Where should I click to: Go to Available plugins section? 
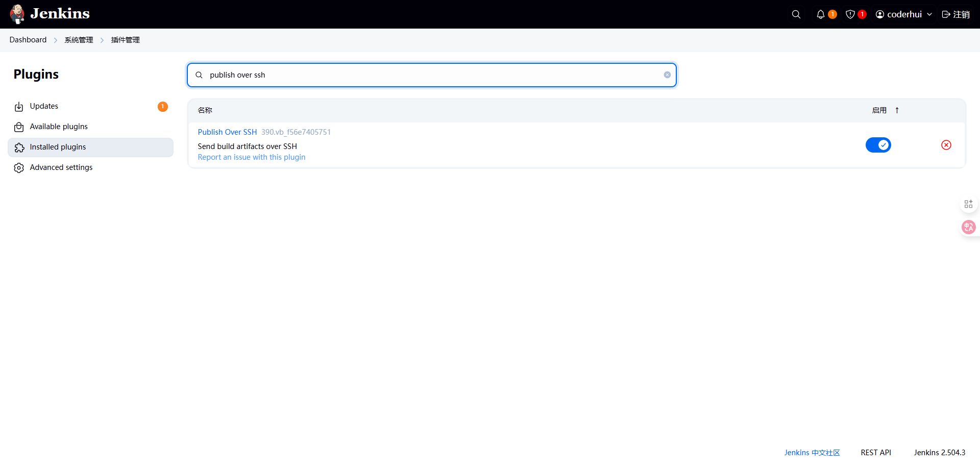coord(59,127)
